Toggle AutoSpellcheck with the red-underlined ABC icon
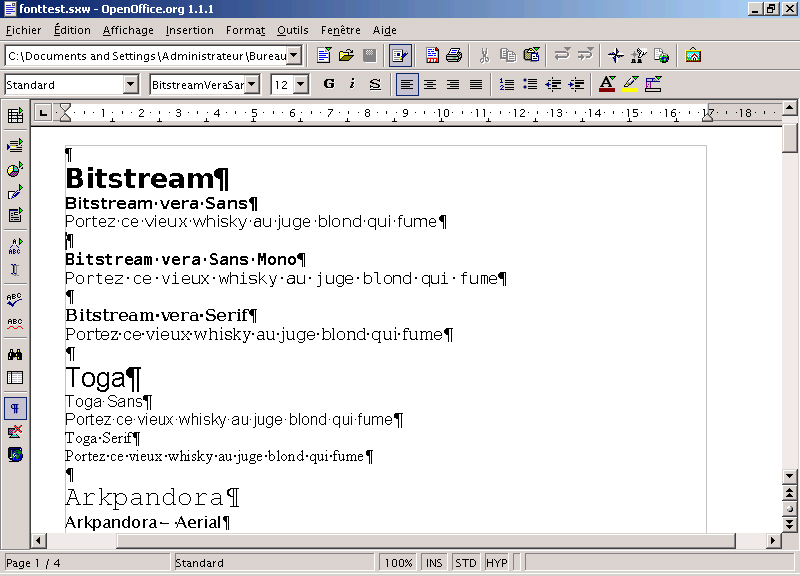 point(15,323)
